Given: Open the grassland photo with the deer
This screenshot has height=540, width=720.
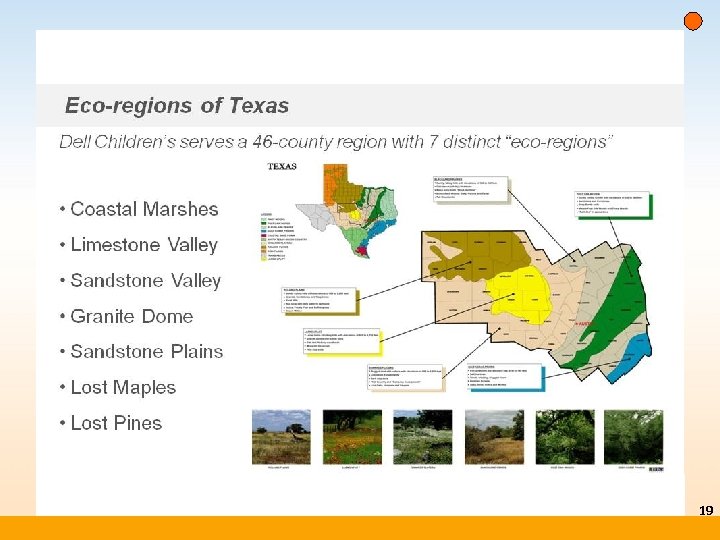Looking at the screenshot, I should (x=281, y=437).
